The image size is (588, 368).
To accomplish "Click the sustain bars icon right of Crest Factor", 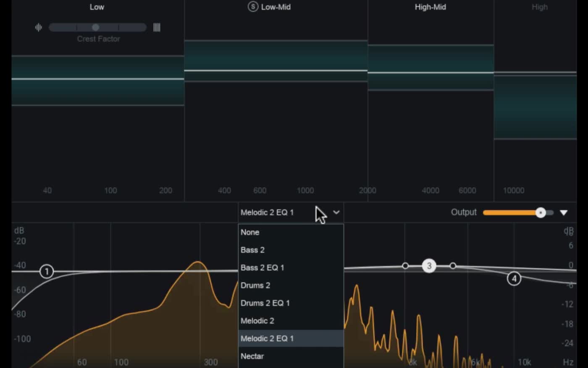I will point(157,27).
